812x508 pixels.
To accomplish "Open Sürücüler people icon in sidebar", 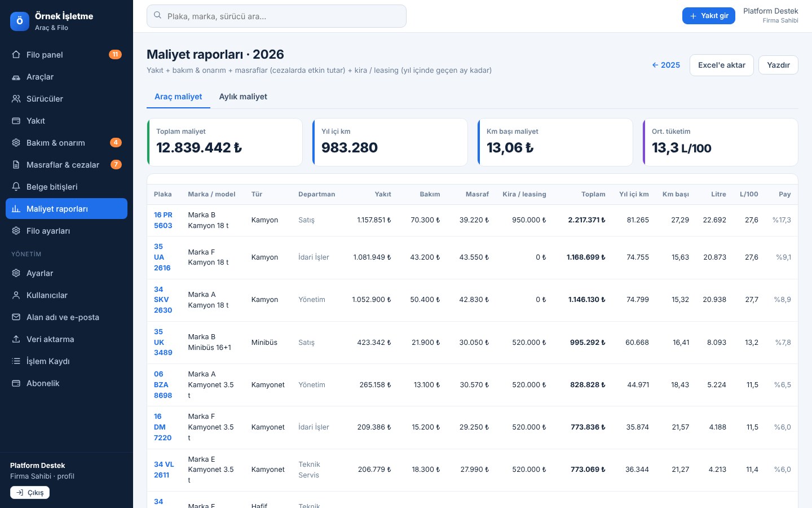I will click(16, 99).
